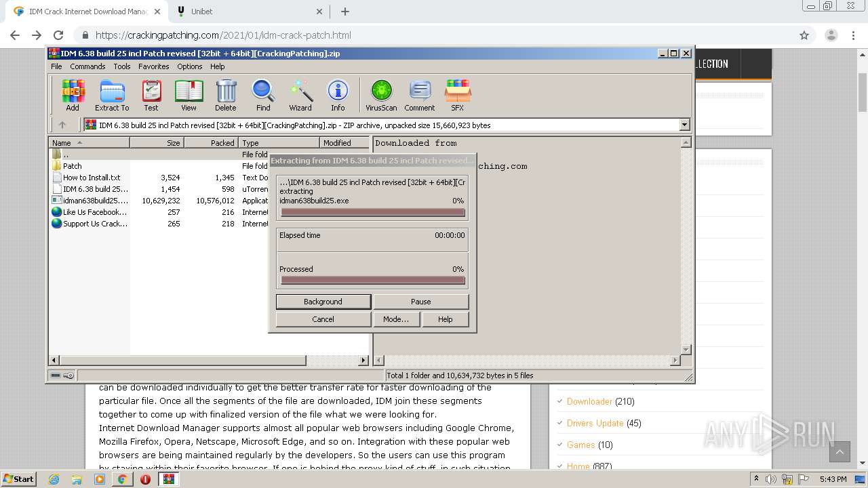Open a new browser tab
Image resolution: width=868 pixels, height=488 pixels.
coord(344,12)
